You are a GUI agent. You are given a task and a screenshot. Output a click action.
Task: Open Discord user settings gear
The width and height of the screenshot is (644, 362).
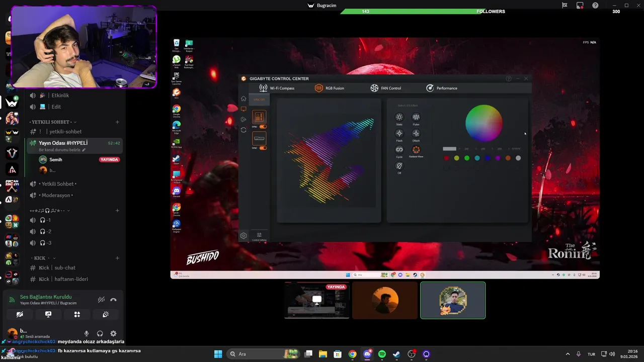pyautogui.click(x=113, y=333)
